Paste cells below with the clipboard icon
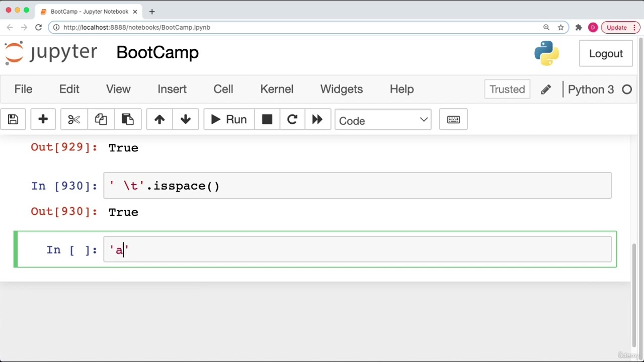This screenshot has width=644, height=362. [x=128, y=120]
